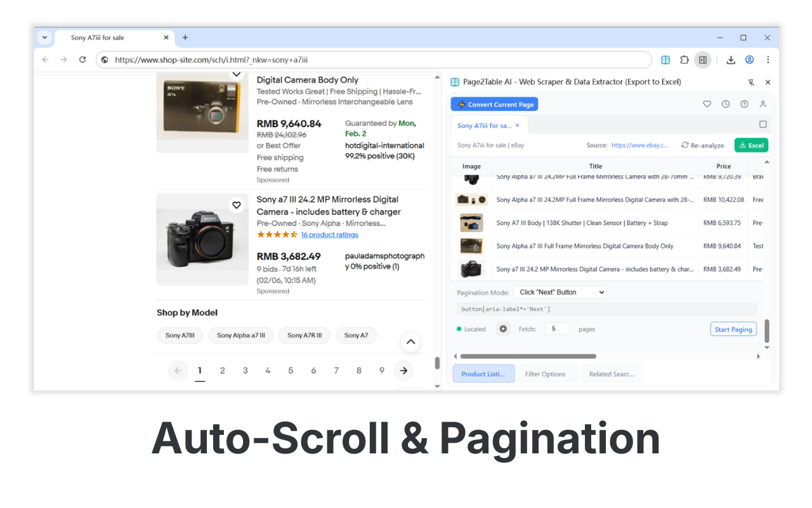The image size is (812, 508).
Task: Click the Title column header
Action: coord(596,166)
